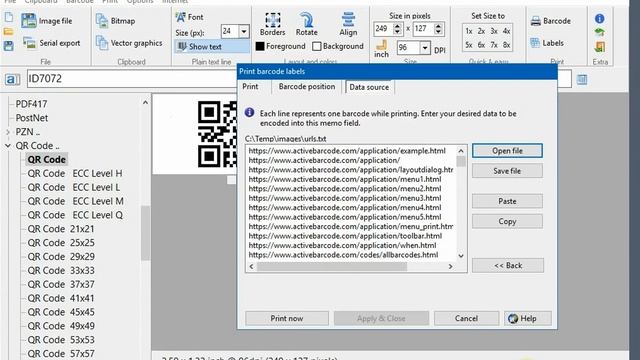
Task: Open the DPI dropdown showing 96
Action: (425, 48)
